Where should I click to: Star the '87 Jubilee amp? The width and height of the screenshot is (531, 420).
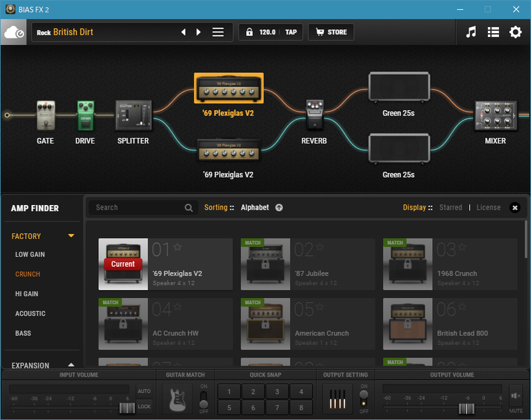(x=320, y=247)
